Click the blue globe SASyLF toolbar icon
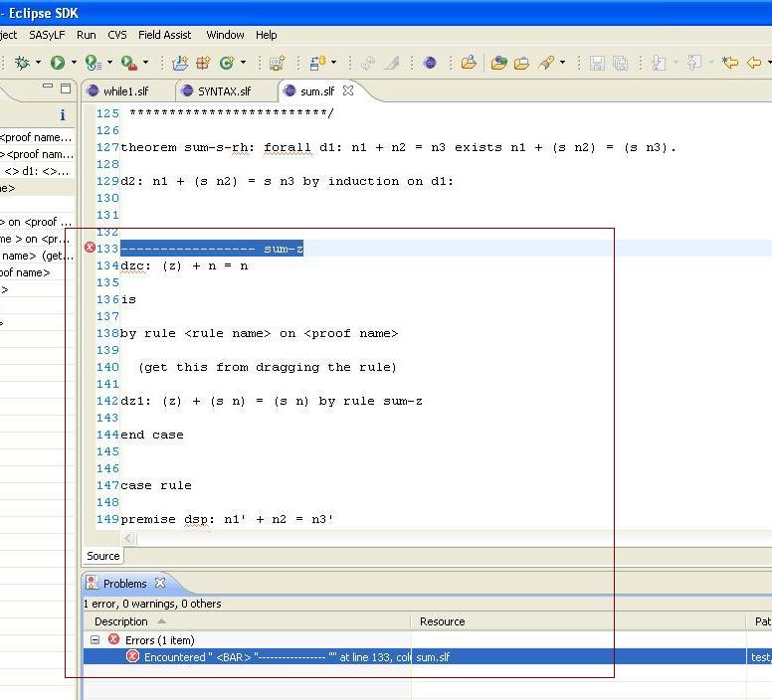This screenshot has height=700, width=772. pyautogui.click(x=430, y=63)
